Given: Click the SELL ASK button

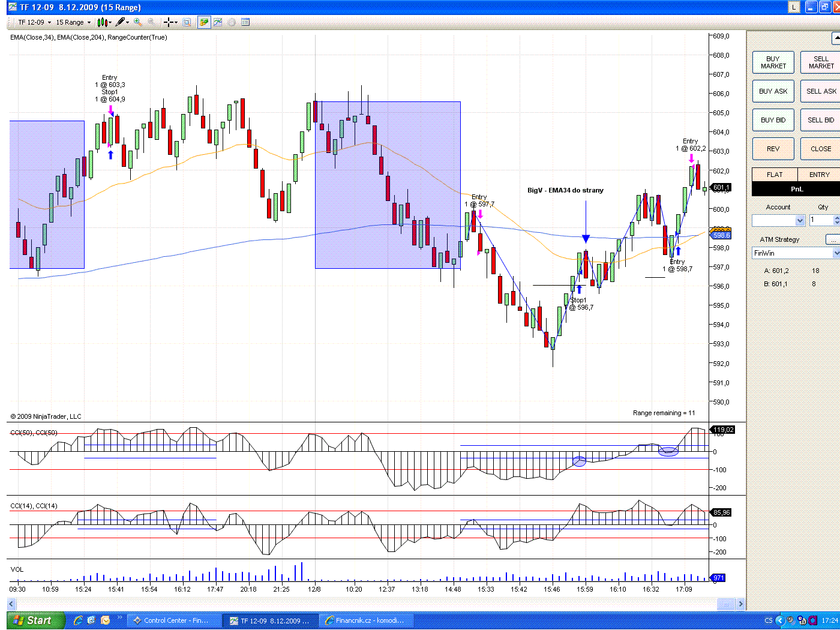Looking at the screenshot, I should click(x=821, y=91).
